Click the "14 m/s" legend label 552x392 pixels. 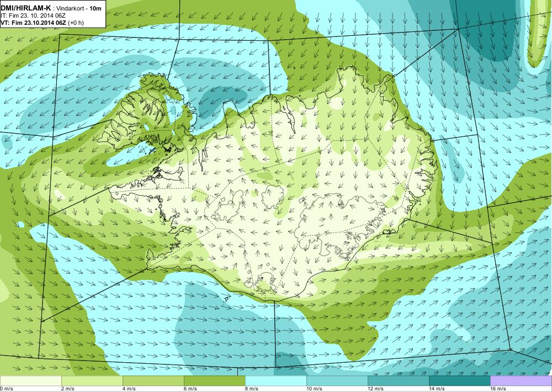(x=437, y=389)
